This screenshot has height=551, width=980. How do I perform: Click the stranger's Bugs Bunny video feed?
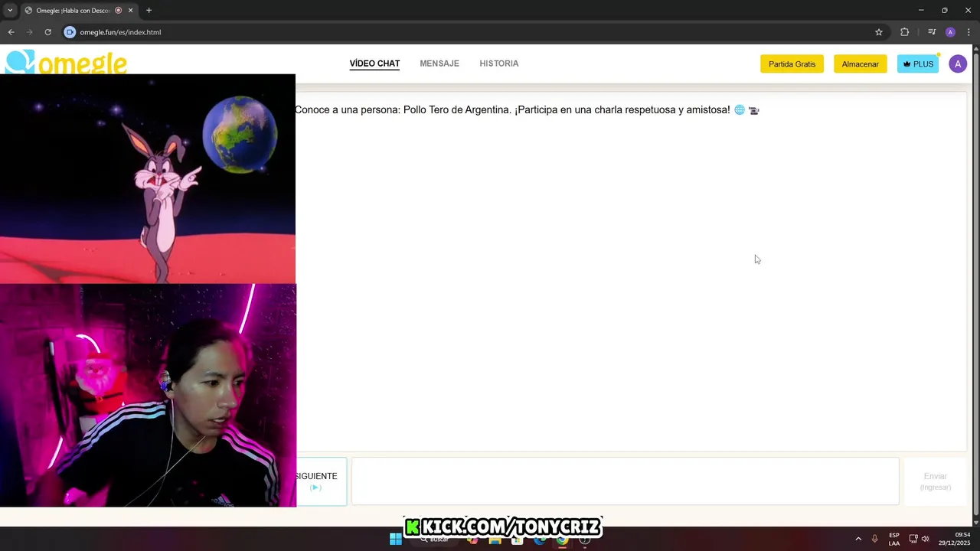(148, 179)
